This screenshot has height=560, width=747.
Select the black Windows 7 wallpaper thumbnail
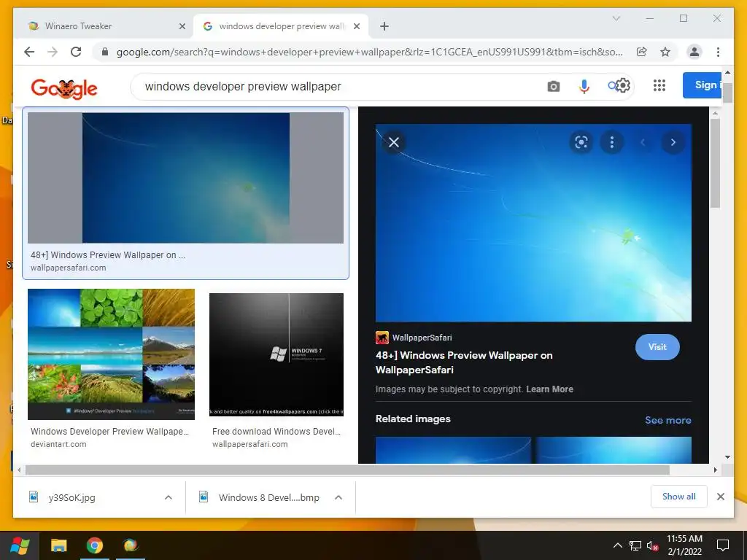276,354
